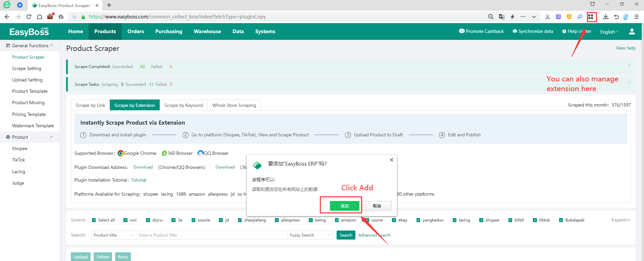Viewport: 644px width, 261px height.
Task: Open the translate page icon
Action: (502, 17)
